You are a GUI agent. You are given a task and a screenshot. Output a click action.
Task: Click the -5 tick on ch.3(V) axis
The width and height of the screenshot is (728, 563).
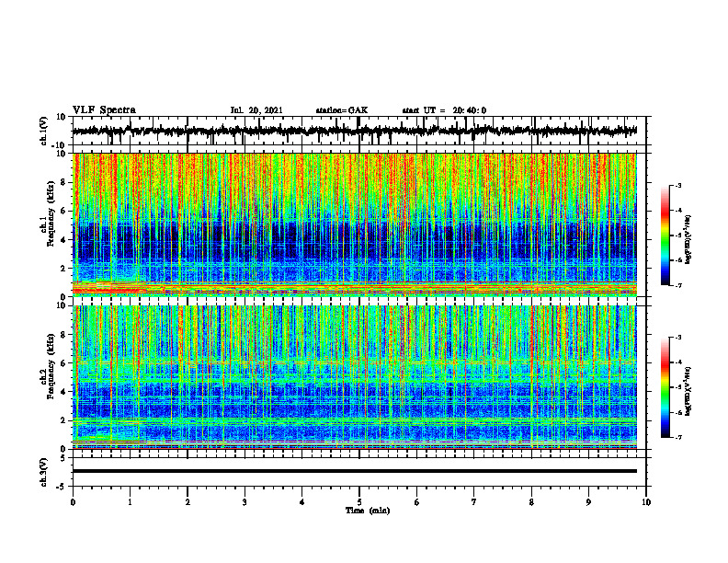(62, 487)
